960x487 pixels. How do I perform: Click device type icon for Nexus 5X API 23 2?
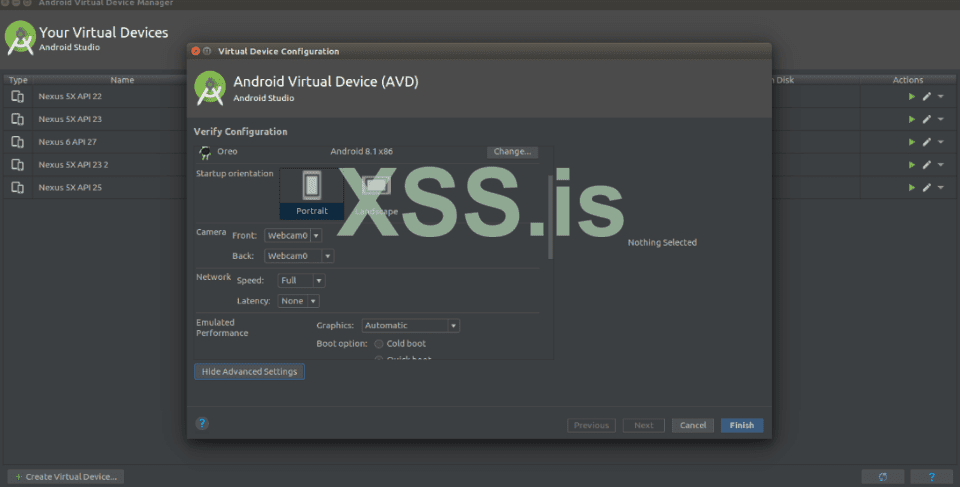tap(17, 165)
